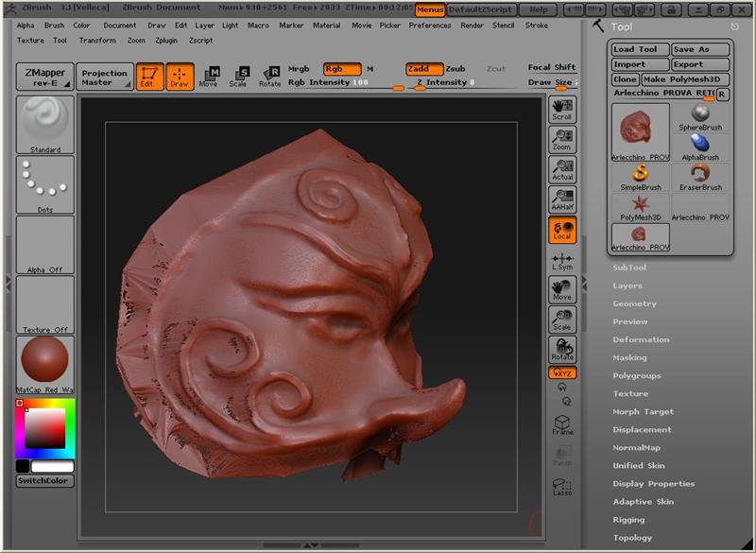The height and width of the screenshot is (553, 756).
Task: Click the Load Tool button
Action: tap(640, 49)
